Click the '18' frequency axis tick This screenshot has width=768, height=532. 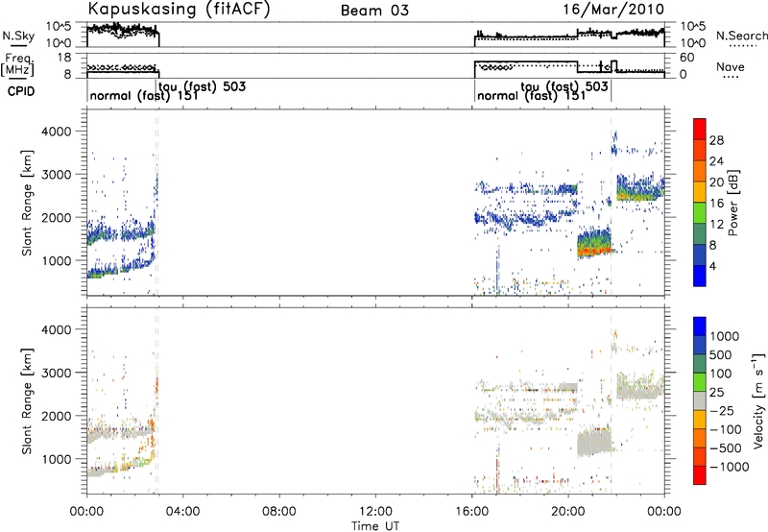[64, 58]
